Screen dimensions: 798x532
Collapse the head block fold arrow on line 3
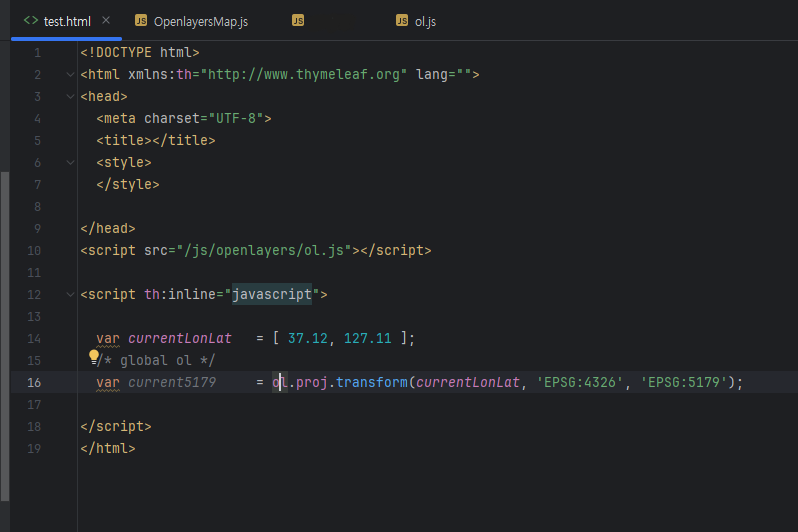[70, 96]
